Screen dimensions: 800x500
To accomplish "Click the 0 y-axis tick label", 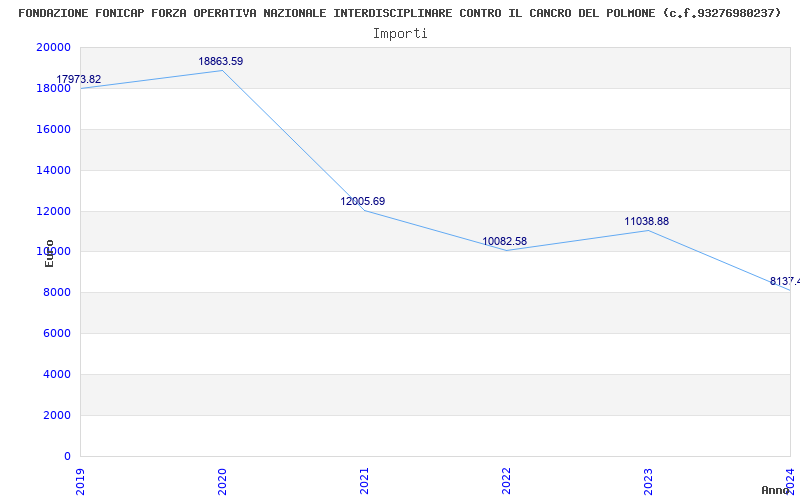I will click(67, 456).
